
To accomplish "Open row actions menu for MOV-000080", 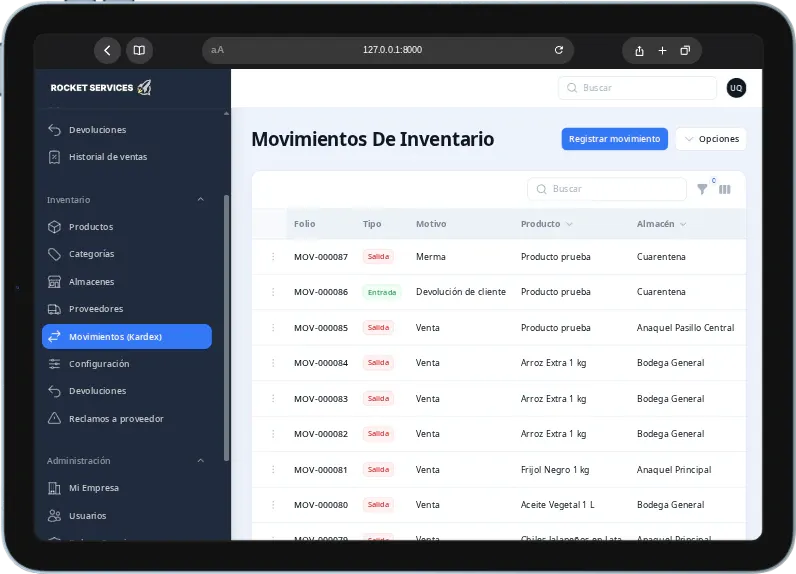I will click(273, 505).
